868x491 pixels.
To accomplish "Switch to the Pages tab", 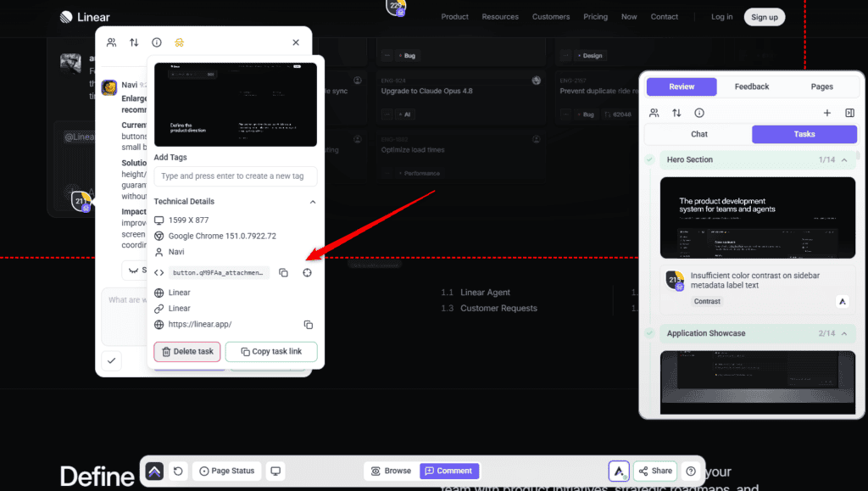I will [x=822, y=86].
